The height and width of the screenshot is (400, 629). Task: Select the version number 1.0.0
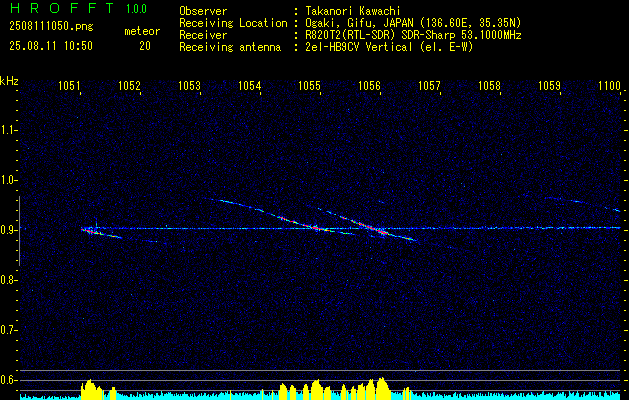[x=136, y=9]
